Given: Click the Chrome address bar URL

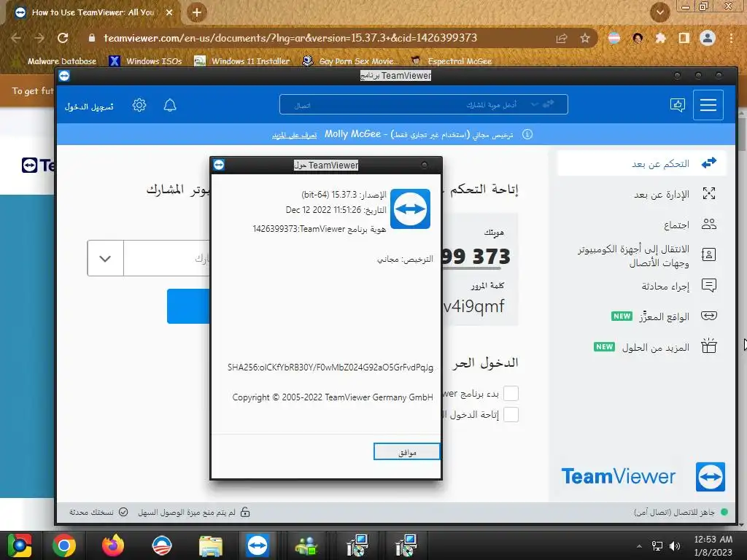Looking at the screenshot, I should tap(290, 38).
